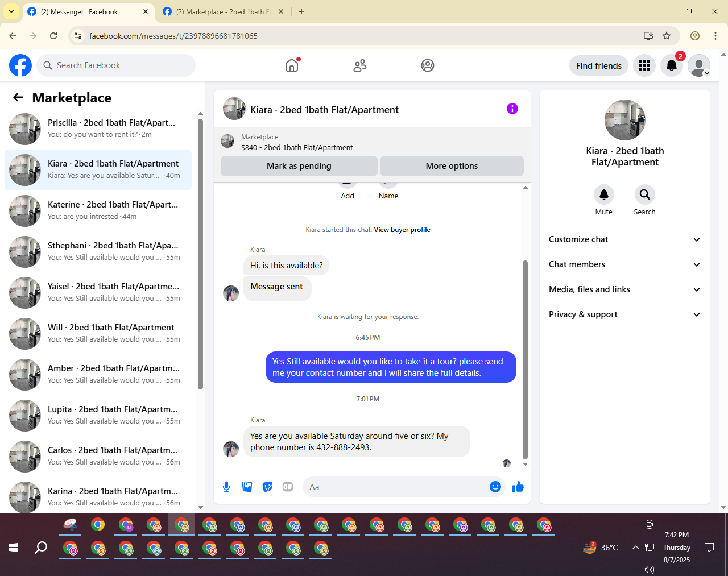The image size is (728, 576).
Task: Open View buyer profile link
Action: [x=402, y=230]
